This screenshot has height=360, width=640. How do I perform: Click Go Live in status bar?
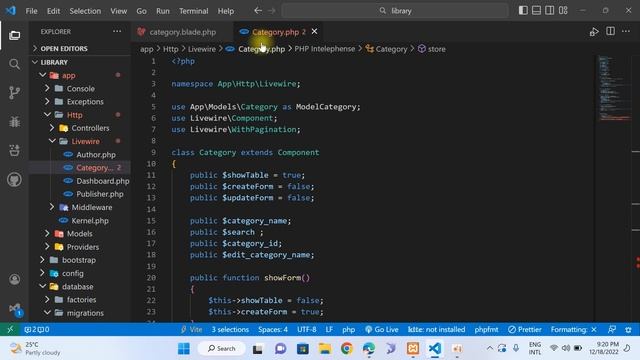[x=382, y=329]
